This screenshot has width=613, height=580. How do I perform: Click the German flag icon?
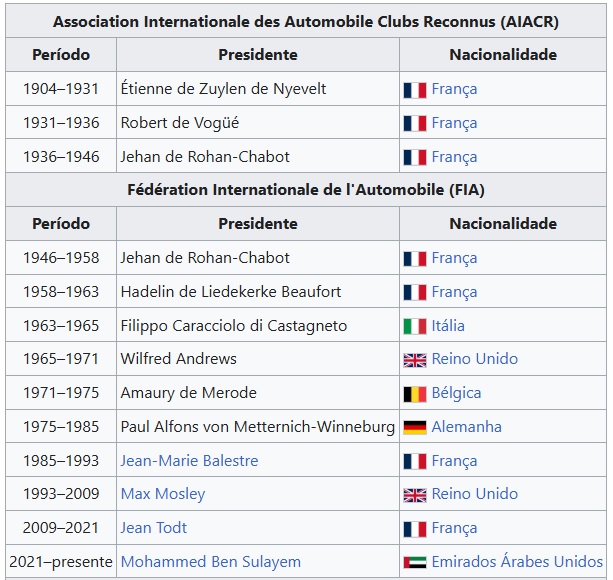[x=414, y=427]
